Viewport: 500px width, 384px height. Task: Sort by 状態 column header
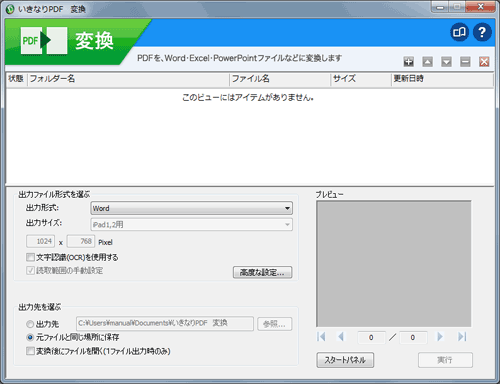point(16,79)
